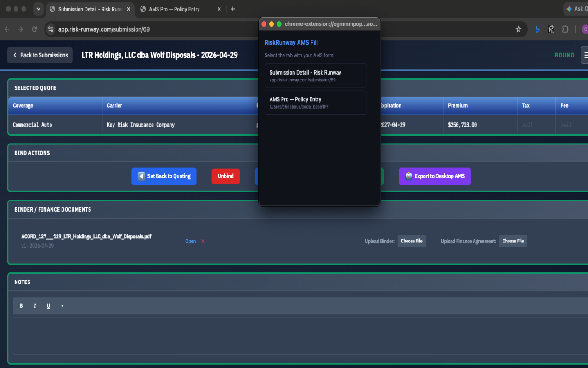This screenshot has width=588, height=368.
Task: Open the hamburger menu beside BOUND
Action: 584,55
